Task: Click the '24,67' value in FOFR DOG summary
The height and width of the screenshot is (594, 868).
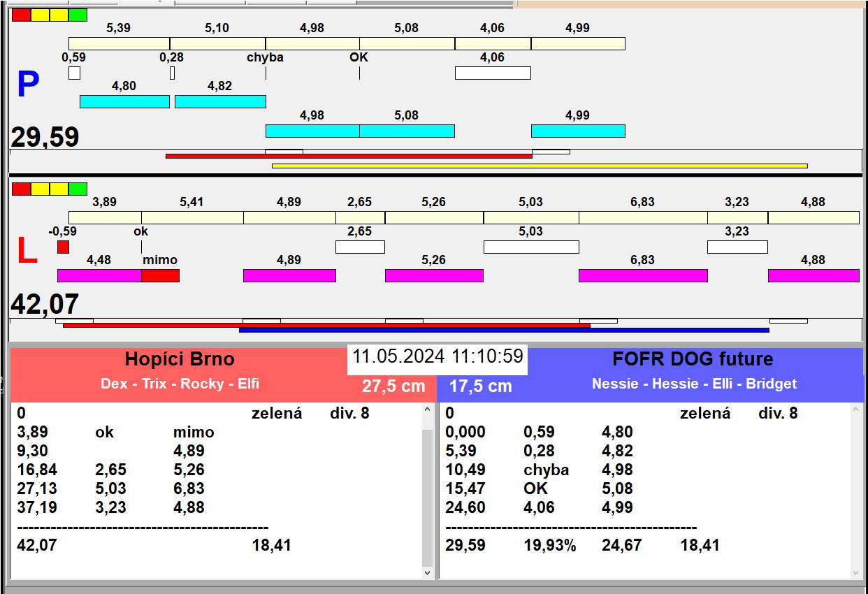Action: click(621, 546)
